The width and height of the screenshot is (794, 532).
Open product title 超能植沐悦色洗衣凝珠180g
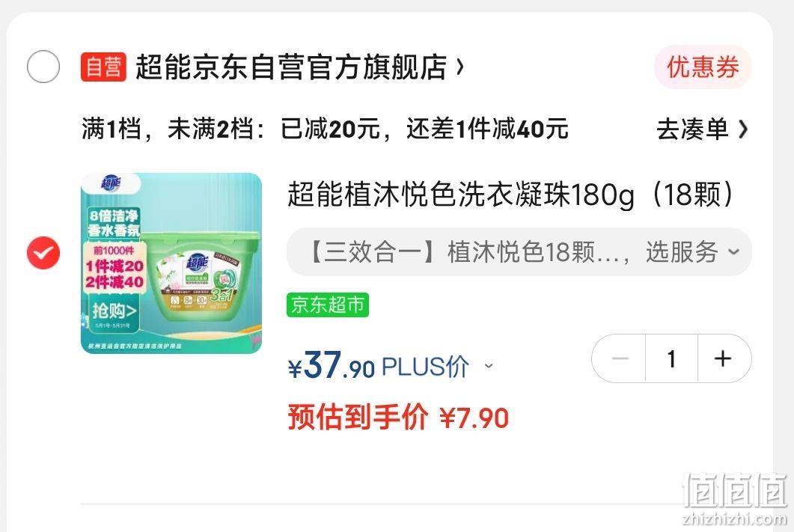510,195
